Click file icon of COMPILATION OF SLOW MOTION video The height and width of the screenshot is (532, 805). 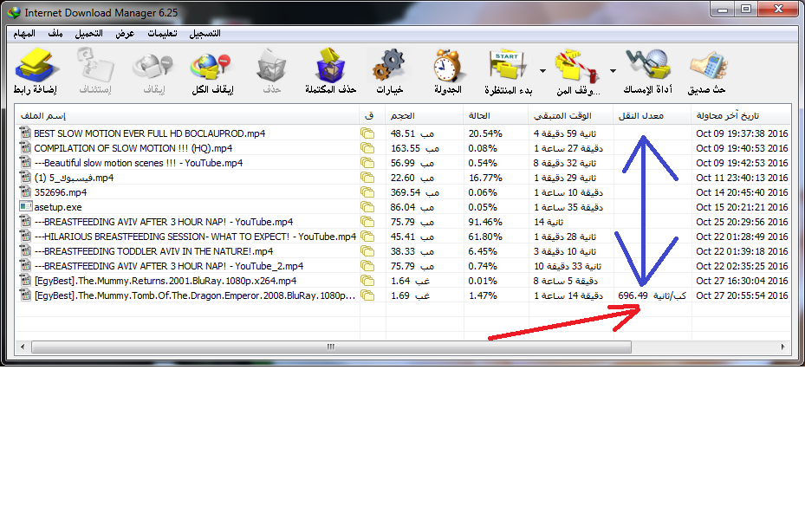pyautogui.click(x=26, y=147)
